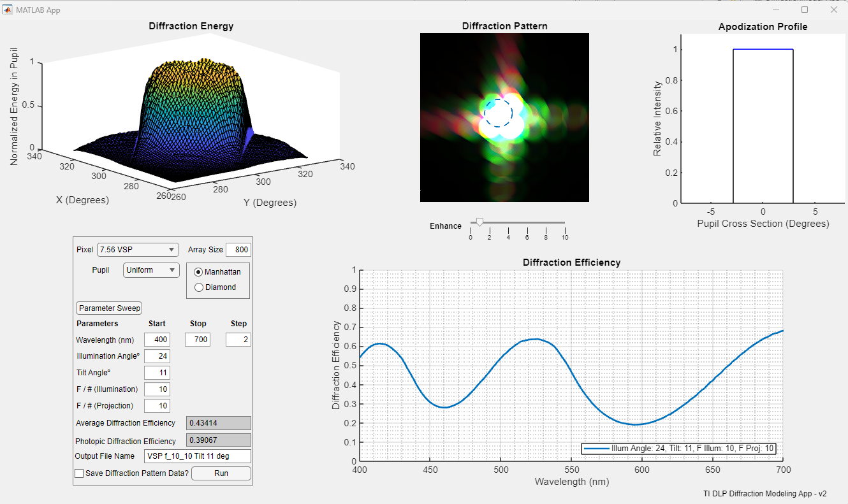Click the Tilt Angle input field
The height and width of the screenshot is (504, 848).
[x=157, y=373]
